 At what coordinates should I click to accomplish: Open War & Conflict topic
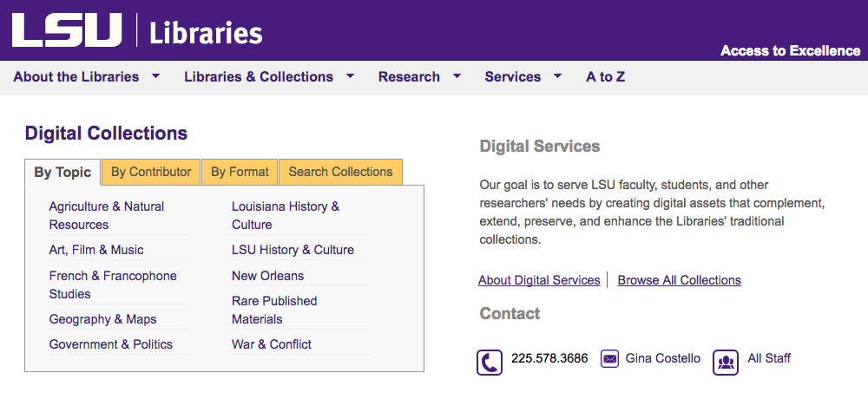pos(271,344)
